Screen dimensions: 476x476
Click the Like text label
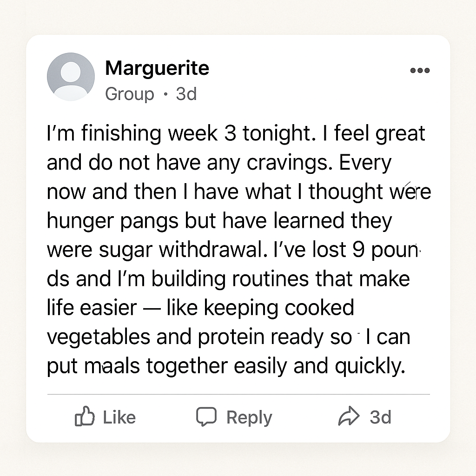[119, 417]
